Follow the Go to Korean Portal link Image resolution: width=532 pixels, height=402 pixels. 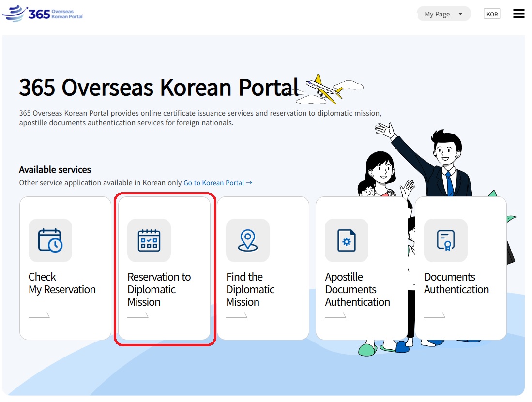pyautogui.click(x=218, y=183)
